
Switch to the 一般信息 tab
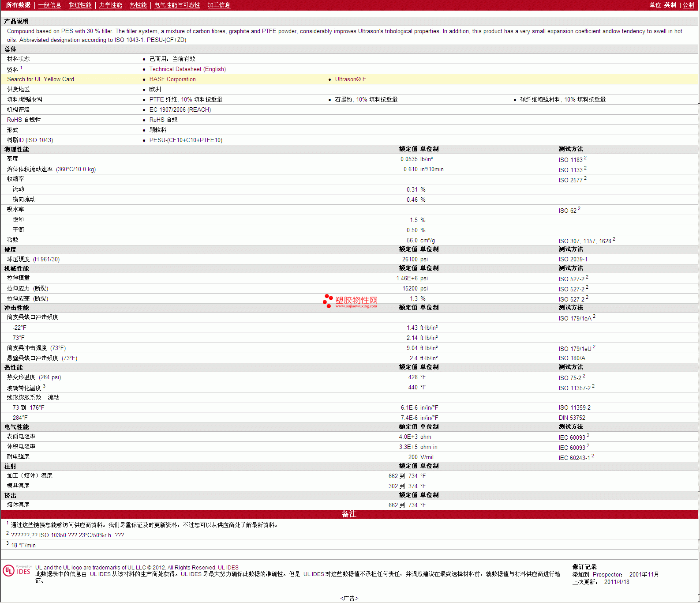click(50, 5)
